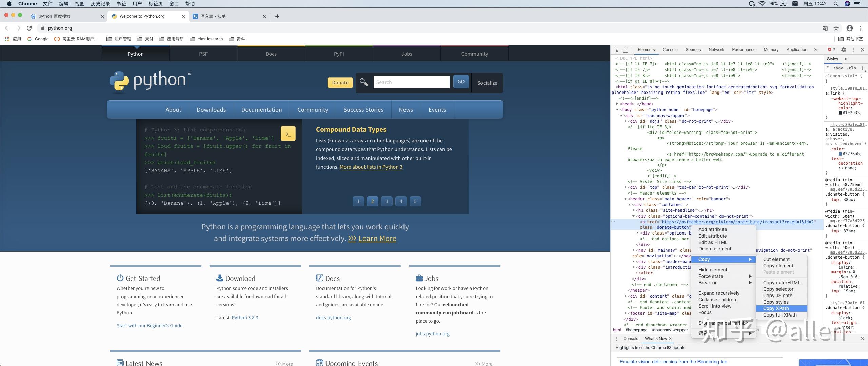
Task: Click the magnifier icon beside Search
Action: tap(364, 82)
